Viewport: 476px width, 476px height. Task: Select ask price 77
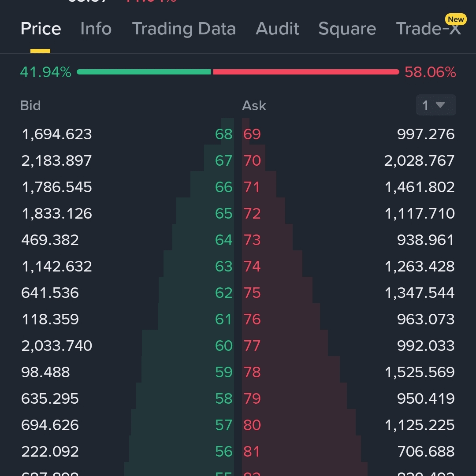coord(252,346)
